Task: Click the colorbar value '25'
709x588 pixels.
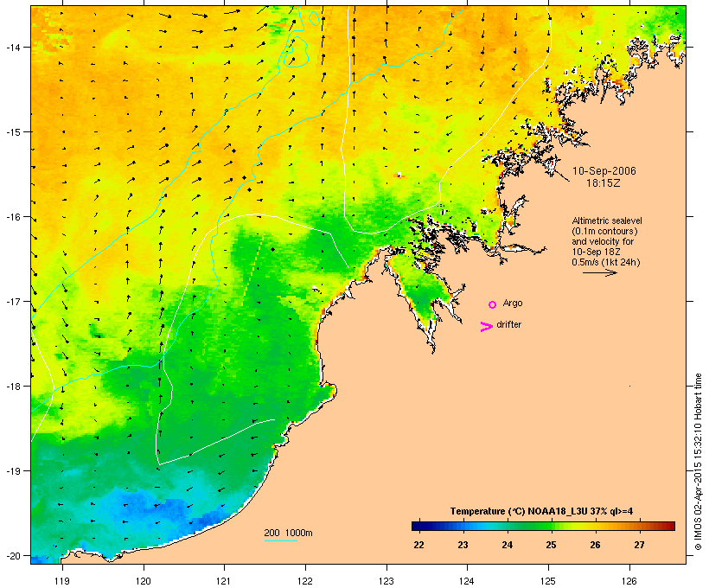Action: pos(551,545)
